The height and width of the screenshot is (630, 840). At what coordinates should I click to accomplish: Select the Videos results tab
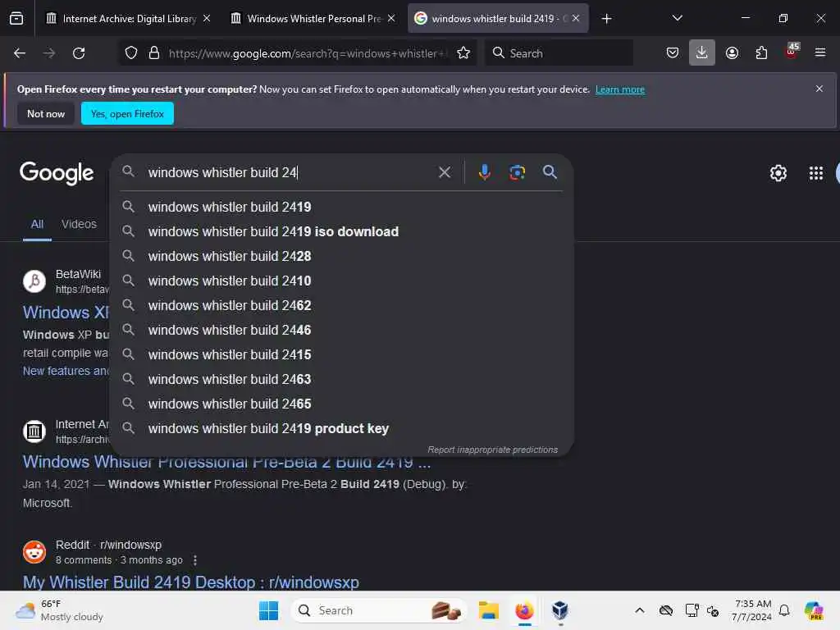(79, 224)
